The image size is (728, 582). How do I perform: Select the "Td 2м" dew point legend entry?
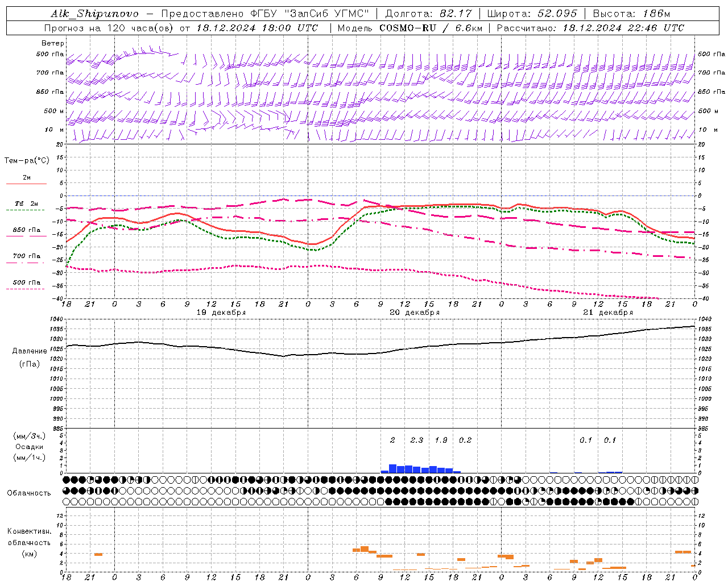click(x=27, y=203)
